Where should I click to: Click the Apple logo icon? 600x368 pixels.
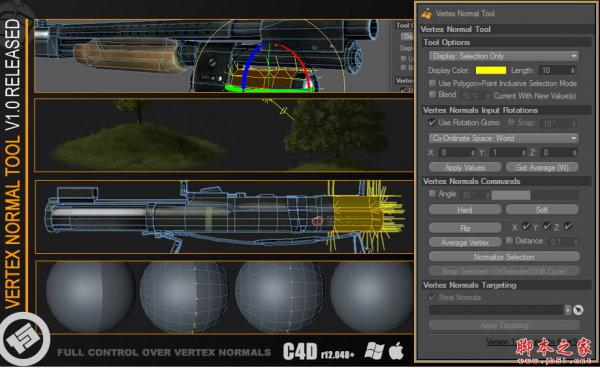396,350
